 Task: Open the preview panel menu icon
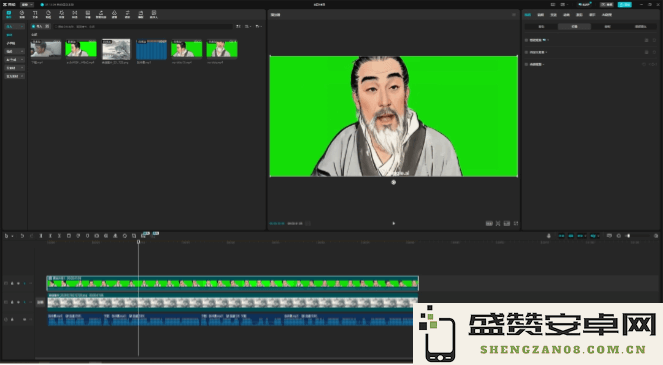pos(514,15)
